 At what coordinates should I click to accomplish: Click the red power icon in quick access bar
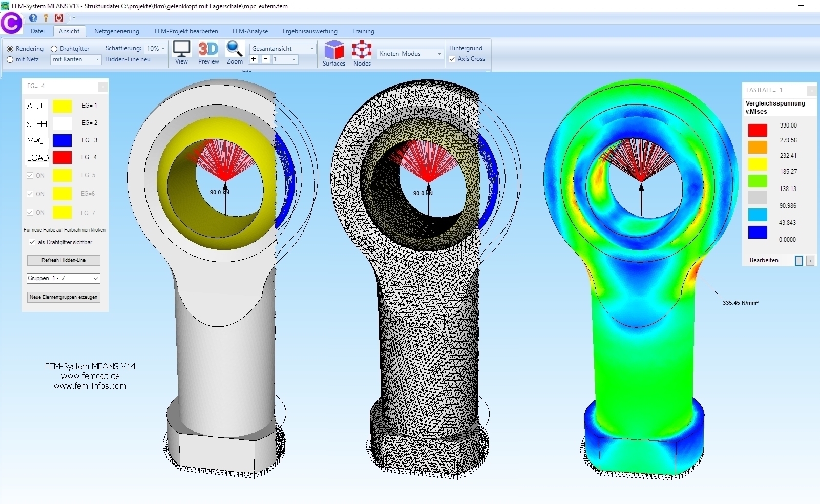(59, 18)
